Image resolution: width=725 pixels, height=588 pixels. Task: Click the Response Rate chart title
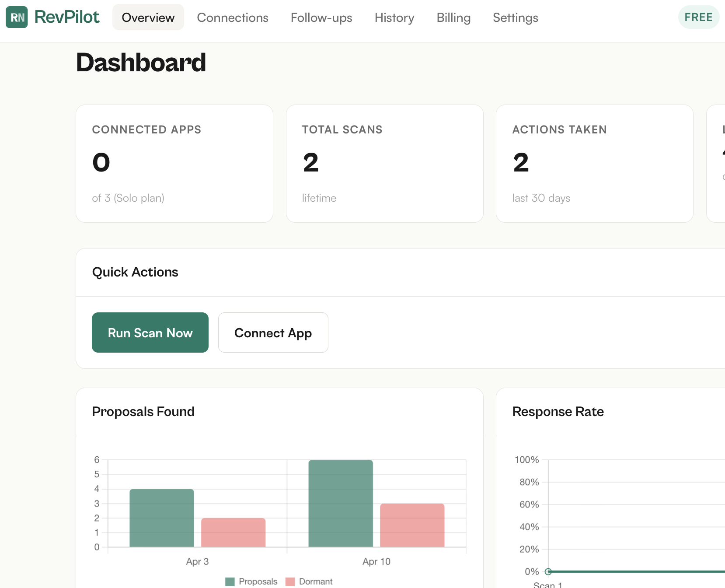558,412
